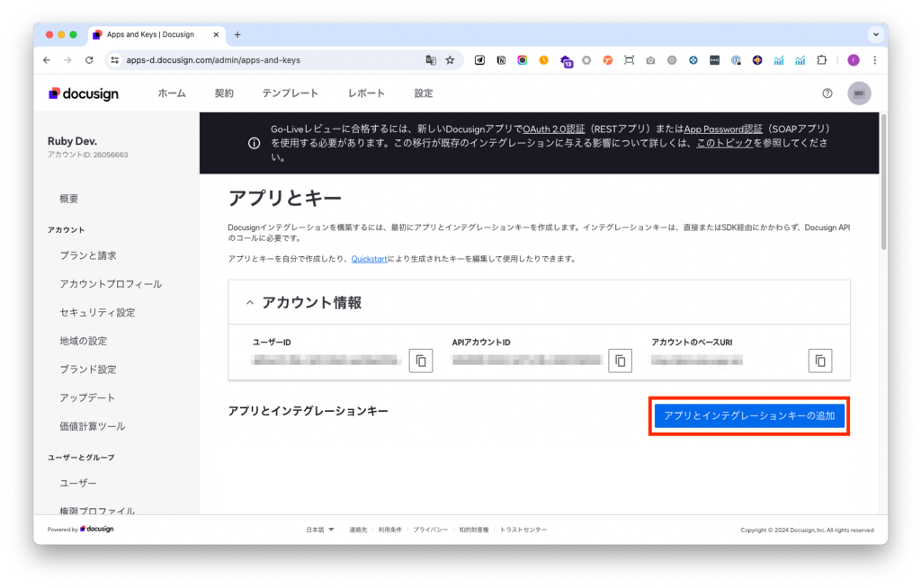Viewport: 921px width, 588px height.
Task: Go to the レポート menu
Action: coord(366,94)
